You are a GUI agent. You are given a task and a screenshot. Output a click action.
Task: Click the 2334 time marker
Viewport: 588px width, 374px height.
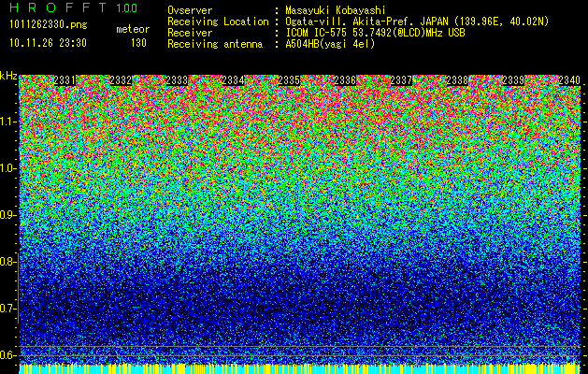(233, 80)
